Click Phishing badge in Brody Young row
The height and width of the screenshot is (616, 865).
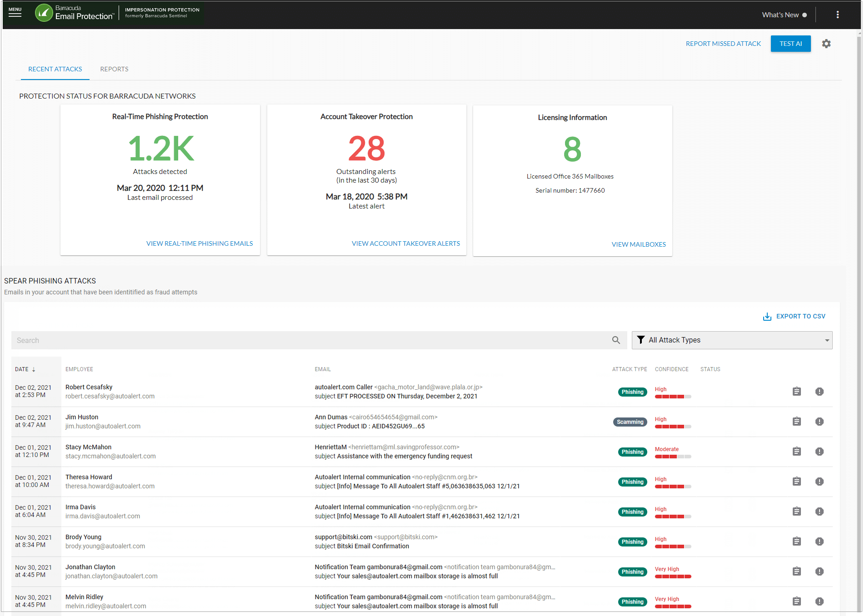point(632,542)
